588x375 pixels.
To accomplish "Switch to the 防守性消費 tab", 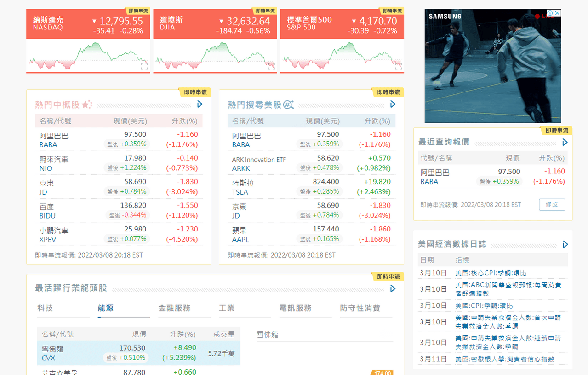I will [x=360, y=308].
